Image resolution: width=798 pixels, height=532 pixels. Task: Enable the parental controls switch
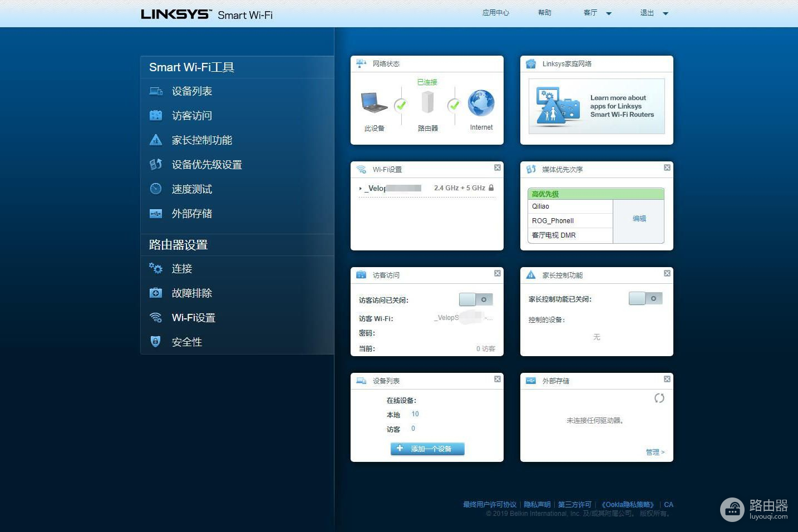[646, 298]
